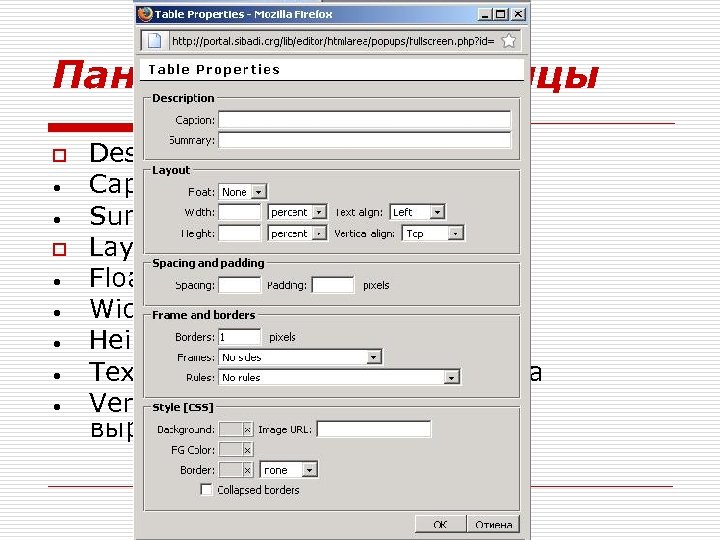Viewport: 720px width, 540px height.
Task: Click the Padding input field
Action: pyautogui.click(x=333, y=285)
